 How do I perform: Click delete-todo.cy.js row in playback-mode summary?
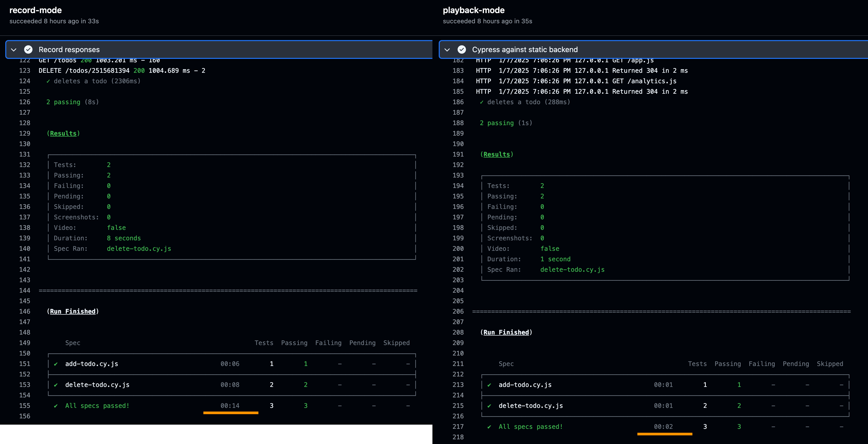click(x=665, y=406)
